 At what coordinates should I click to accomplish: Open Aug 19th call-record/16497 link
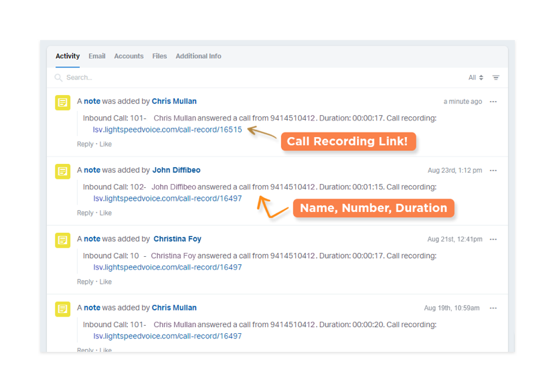coord(167,336)
